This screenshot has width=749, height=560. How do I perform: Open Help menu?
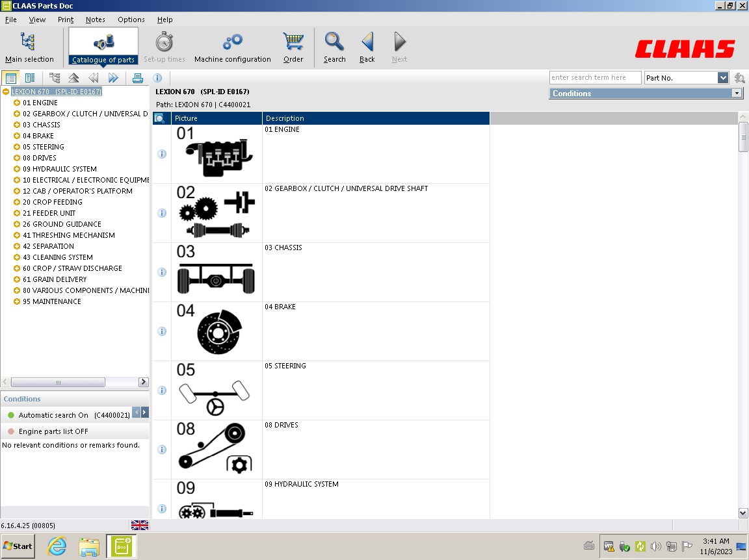164,19
